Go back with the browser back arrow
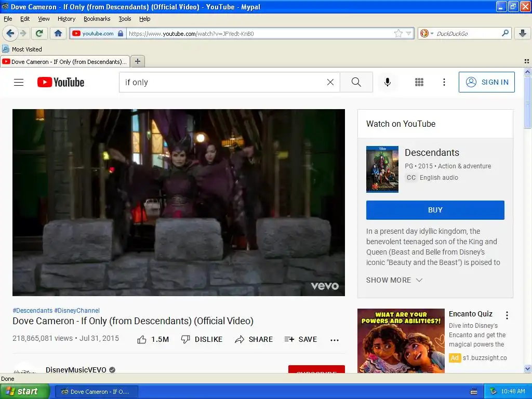Viewport: 532px width, 399px height. pyautogui.click(x=10, y=33)
